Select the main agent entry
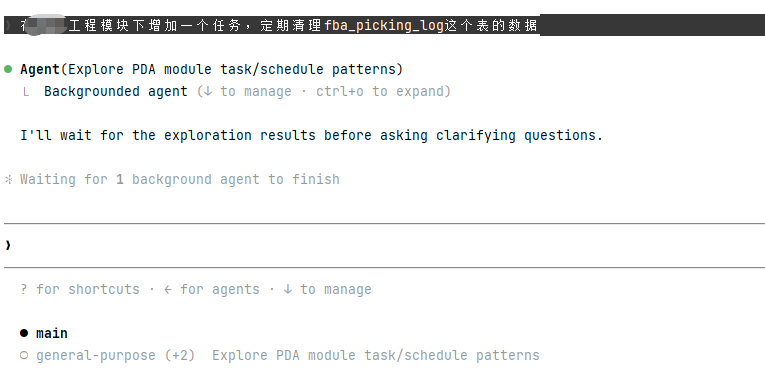 coord(52,333)
